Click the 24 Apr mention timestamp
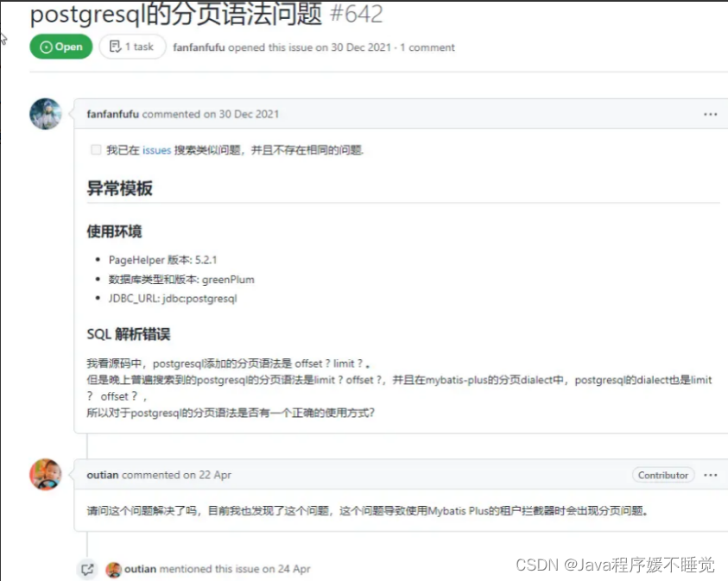 tap(294, 569)
